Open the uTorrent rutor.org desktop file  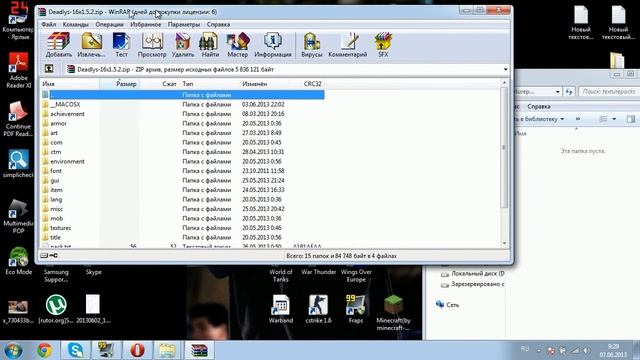pyautogui.click(x=56, y=309)
